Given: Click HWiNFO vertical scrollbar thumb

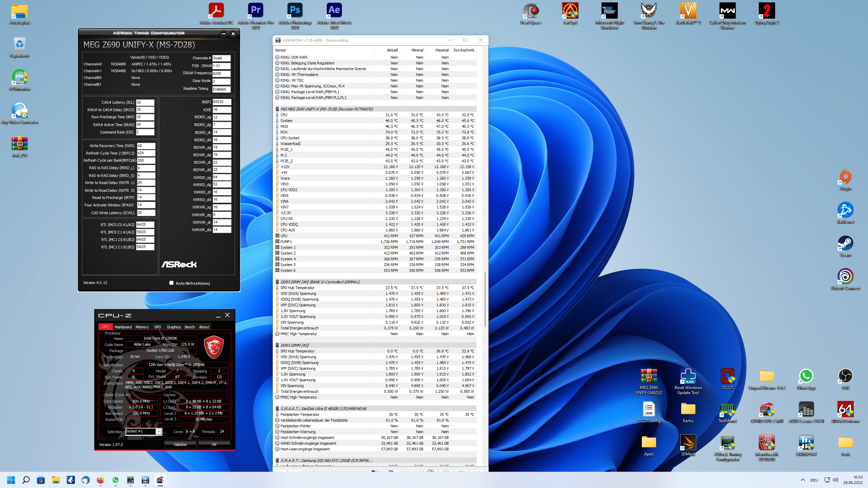Looking at the screenshot, I should (x=485, y=300).
